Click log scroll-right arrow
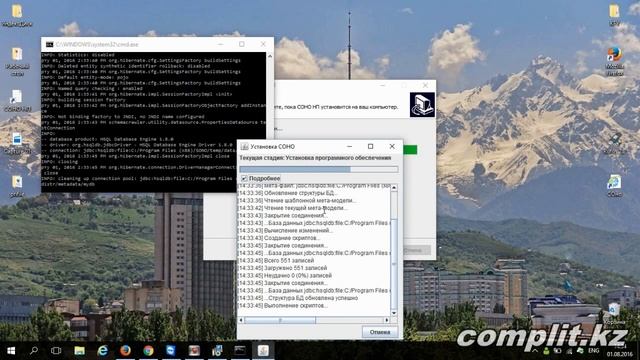Screen dimensions: 640x360 (x=387, y=320)
